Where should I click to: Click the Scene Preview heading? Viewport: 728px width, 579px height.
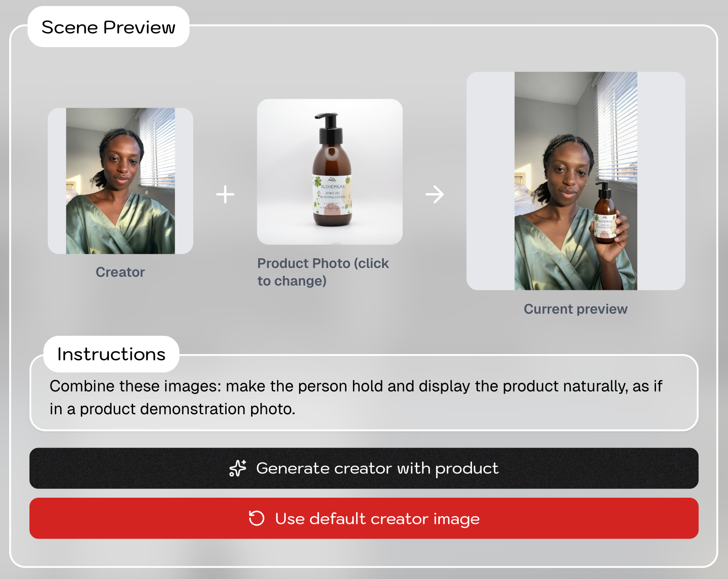108,27
